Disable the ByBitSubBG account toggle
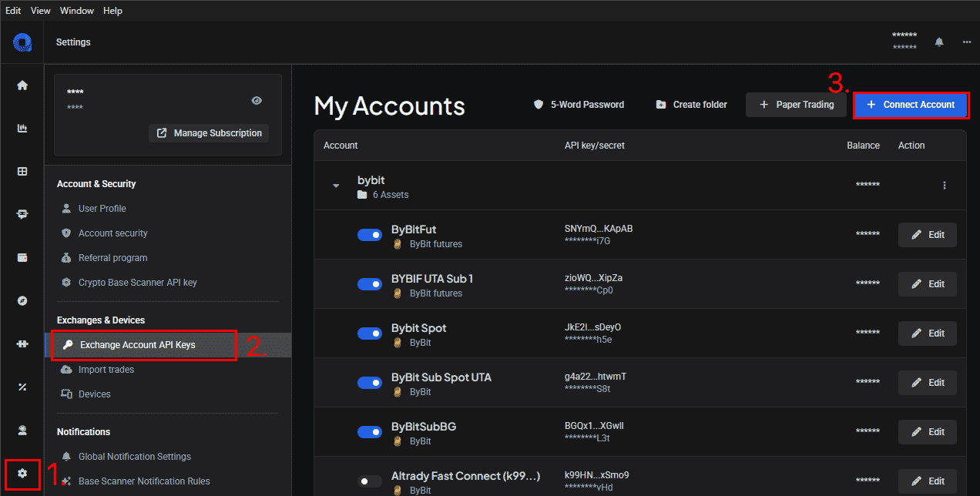 click(370, 433)
